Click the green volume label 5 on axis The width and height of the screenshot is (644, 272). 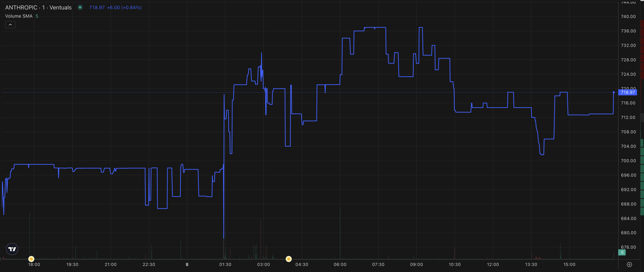pos(622,252)
